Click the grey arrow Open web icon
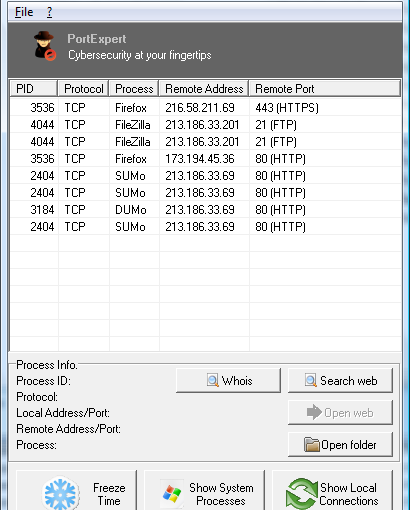Screen dimensions: 410x510 point(314,412)
